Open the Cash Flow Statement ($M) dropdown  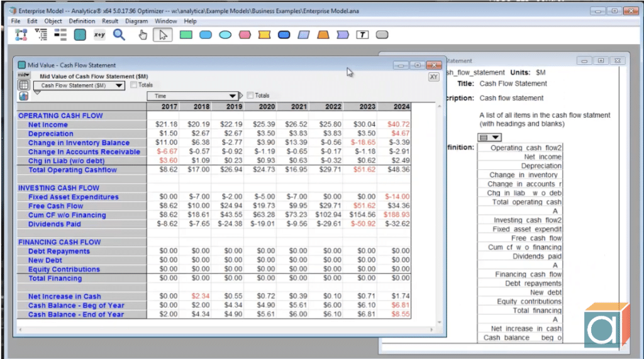pos(79,86)
